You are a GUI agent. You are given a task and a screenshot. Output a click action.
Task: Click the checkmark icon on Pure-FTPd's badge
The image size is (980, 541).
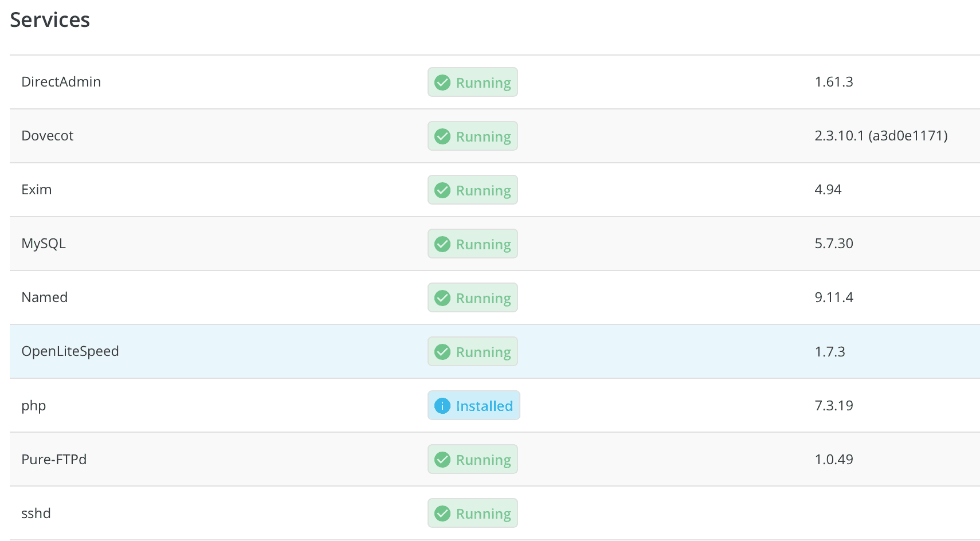pos(442,459)
